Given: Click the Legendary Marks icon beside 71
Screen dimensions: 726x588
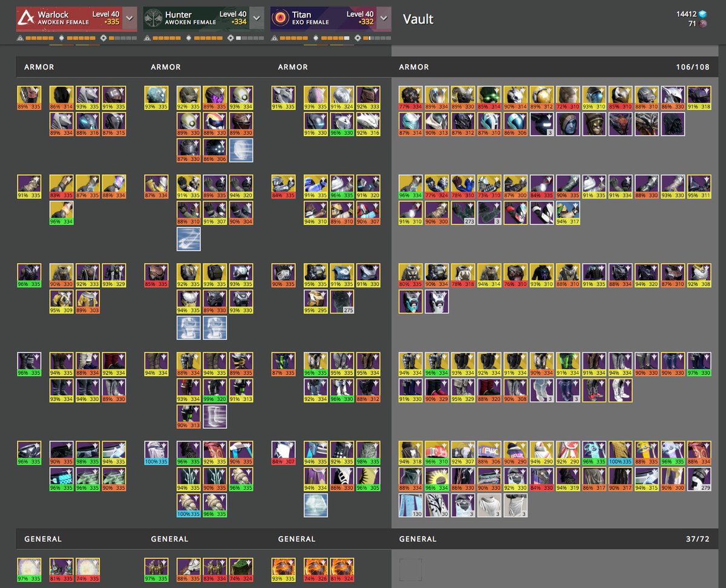Looking at the screenshot, I should [x=703, y=24].
